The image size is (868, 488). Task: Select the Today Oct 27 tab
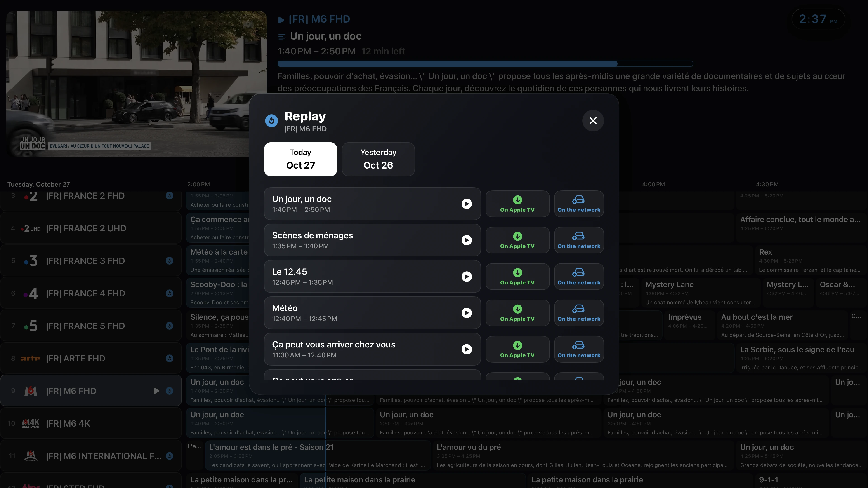coord(300,159)
